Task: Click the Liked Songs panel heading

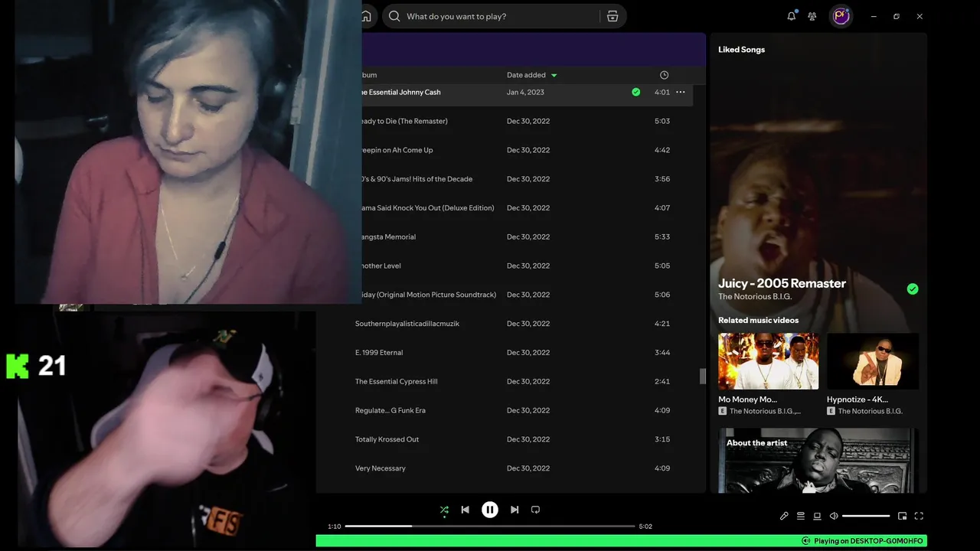Action: click(x=741, y=50)
